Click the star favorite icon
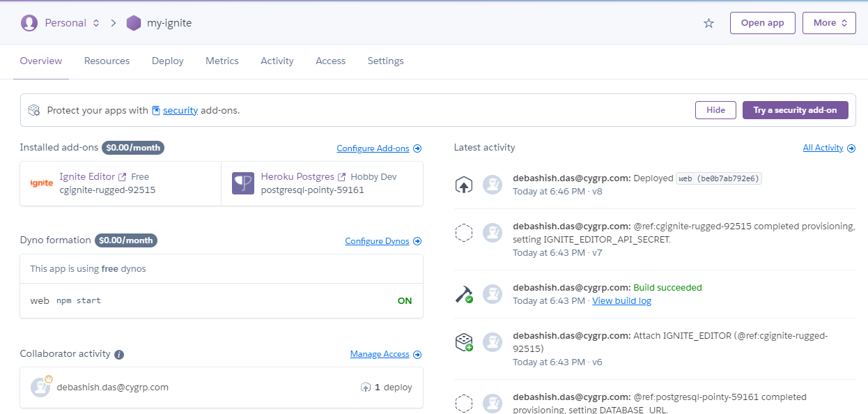This screenshot has height=414, width=868. [708, 23]
